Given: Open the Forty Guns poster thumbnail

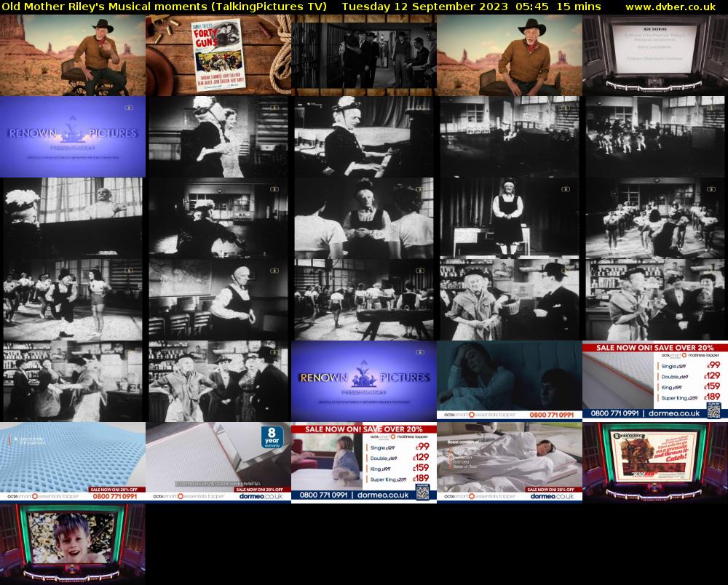Looking at the screenshot, I should point(218,55).
